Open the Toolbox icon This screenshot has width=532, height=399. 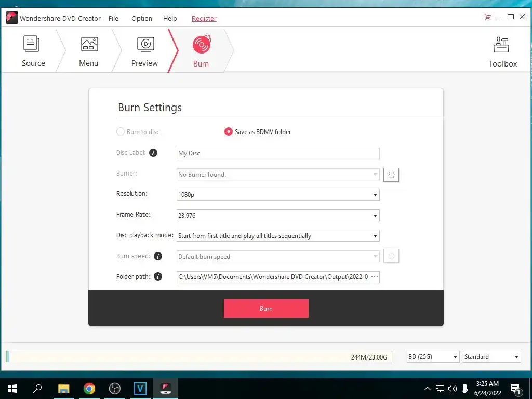pos(501,45)
